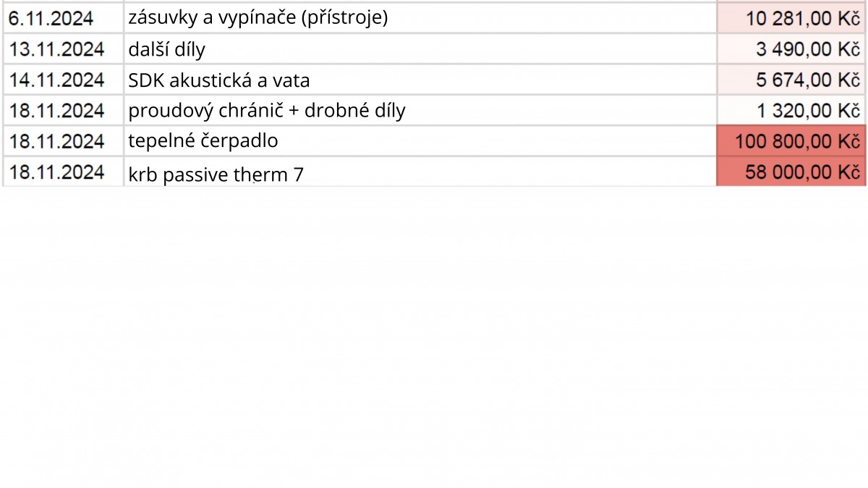868x488 pixels.
Task: Select the date cell beside krb passive therm 7
Action: (x=64, y=171)
